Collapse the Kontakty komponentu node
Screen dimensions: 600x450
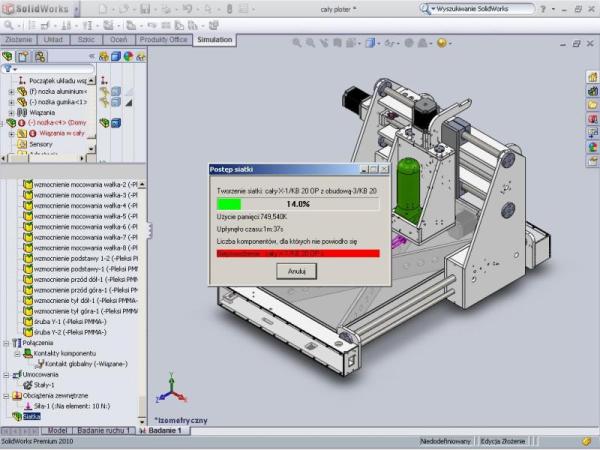point(17,354)
